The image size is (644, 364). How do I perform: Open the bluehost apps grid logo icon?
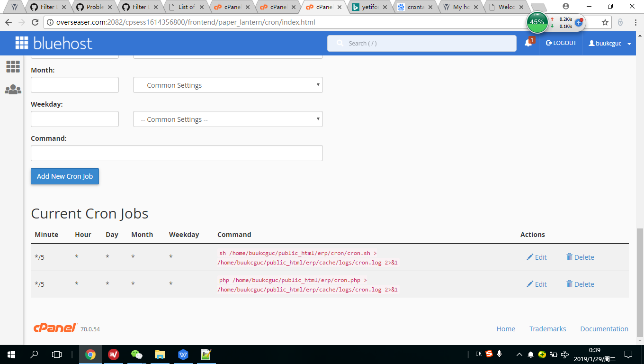point(22,43)
